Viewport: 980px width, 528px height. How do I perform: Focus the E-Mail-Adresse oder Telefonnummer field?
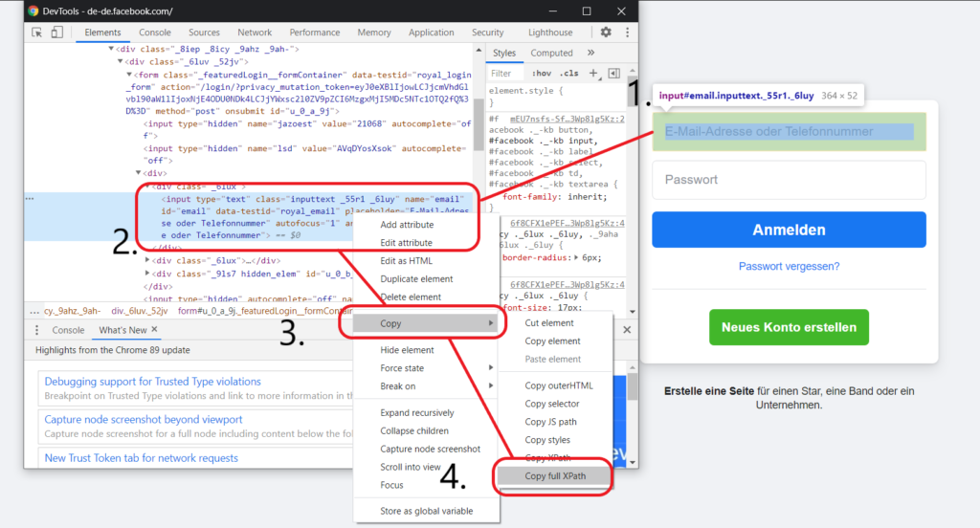[x=789, y=132]
